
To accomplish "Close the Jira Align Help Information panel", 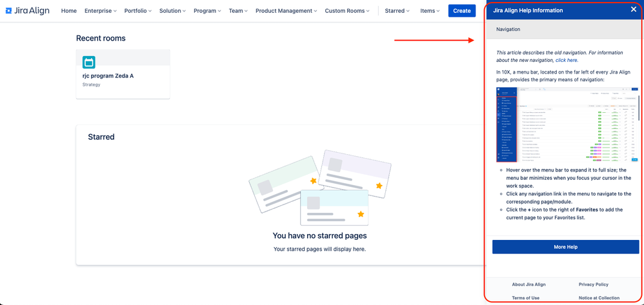I will tap(633, 10).
